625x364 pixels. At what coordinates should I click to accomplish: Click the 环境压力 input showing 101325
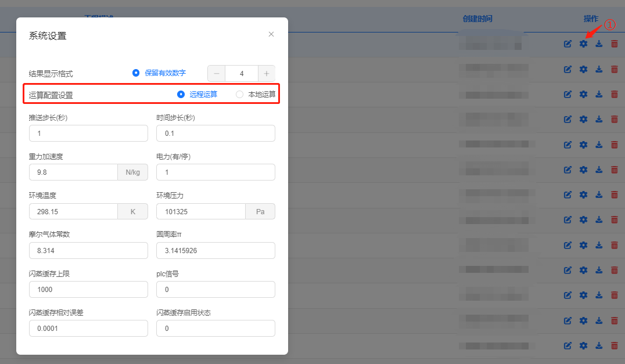point(201,211)
